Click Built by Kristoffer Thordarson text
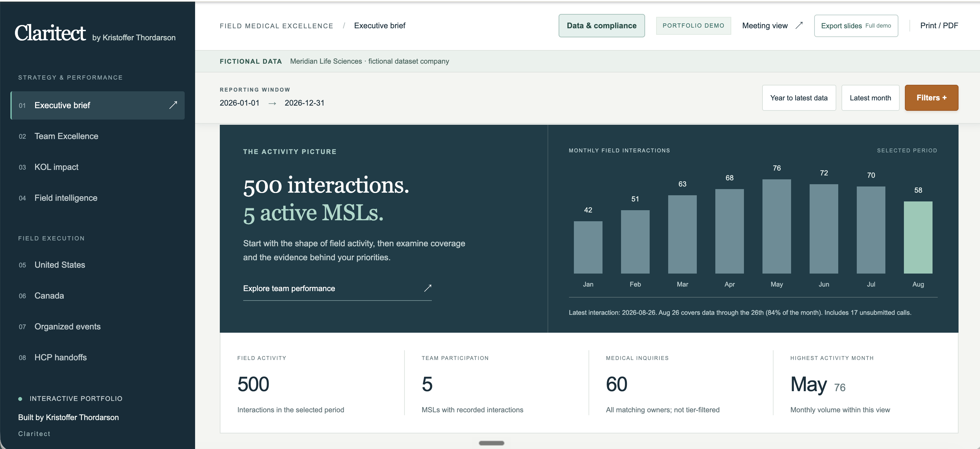Viewport: 980px width, 449px height. pyautogui.click(x=69, y=417)
